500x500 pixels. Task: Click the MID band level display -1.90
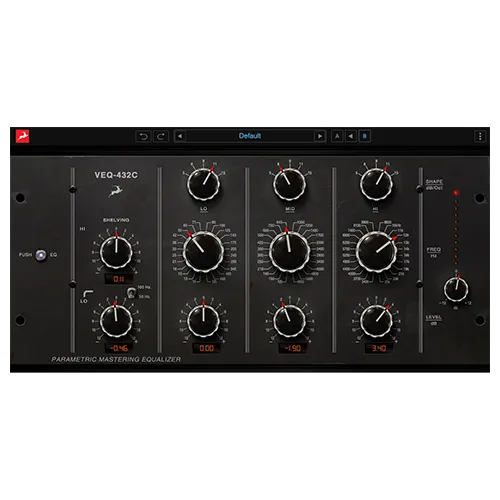coord(293,348)
